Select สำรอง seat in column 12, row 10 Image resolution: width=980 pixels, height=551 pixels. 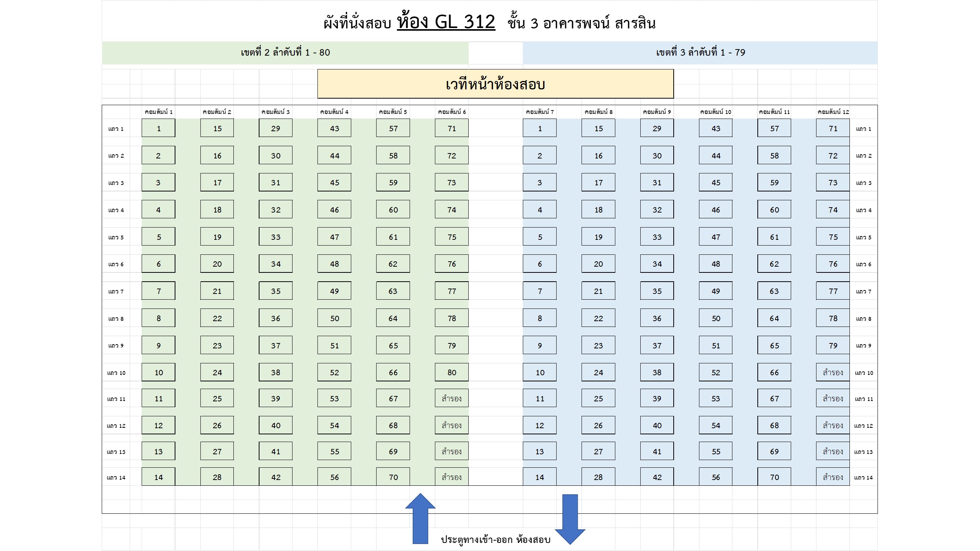point(833,373)
